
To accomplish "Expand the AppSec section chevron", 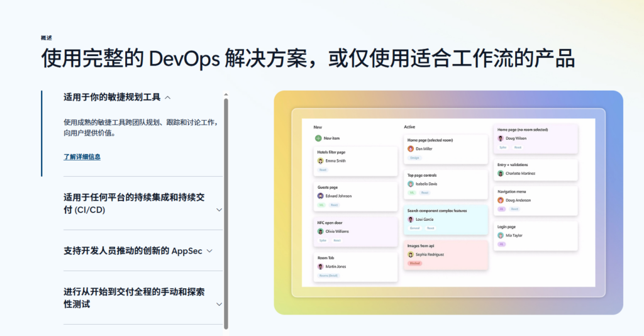I will pyautogui.click(x=209, y=251).
